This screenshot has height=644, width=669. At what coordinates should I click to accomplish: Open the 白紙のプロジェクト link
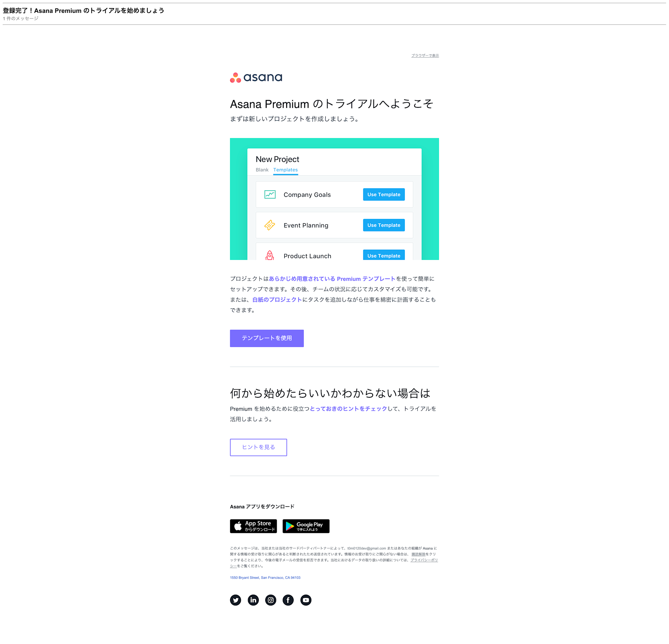pyautogui.click(x=277, y=300)
